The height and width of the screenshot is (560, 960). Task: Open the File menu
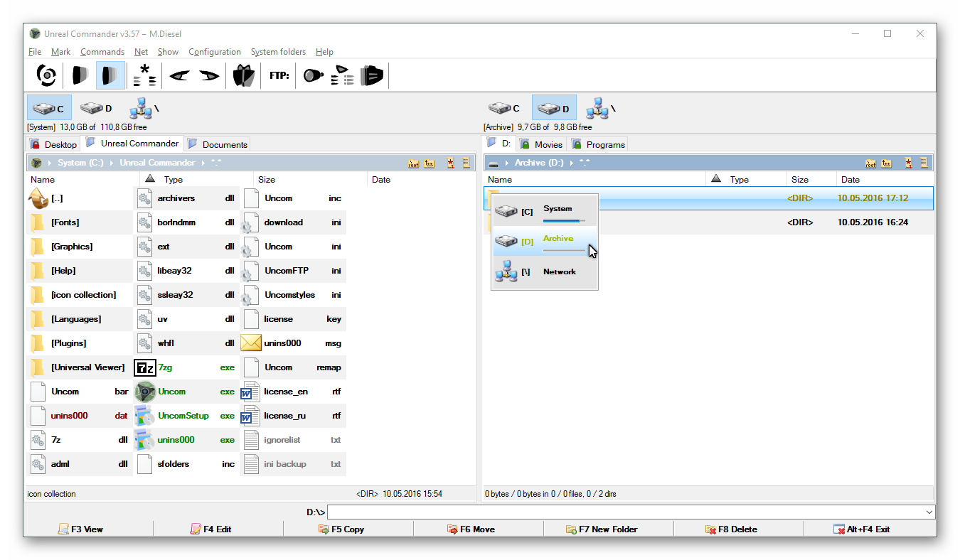(x=35, y=52)
